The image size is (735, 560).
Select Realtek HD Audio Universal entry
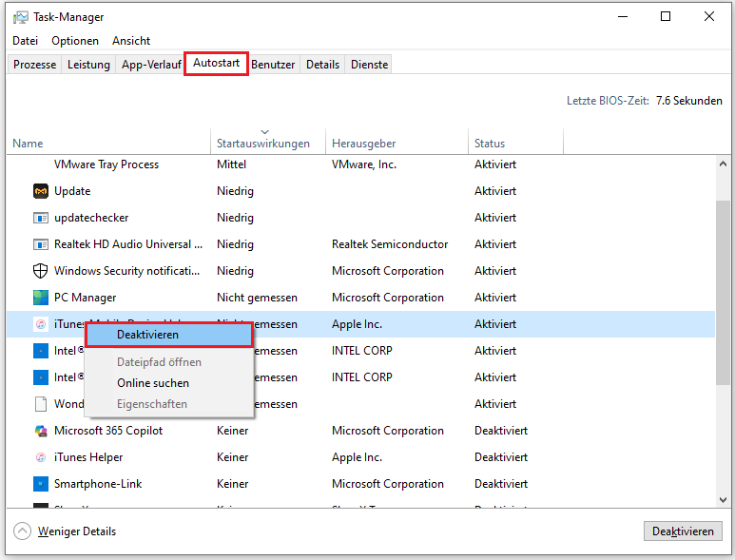128,244
